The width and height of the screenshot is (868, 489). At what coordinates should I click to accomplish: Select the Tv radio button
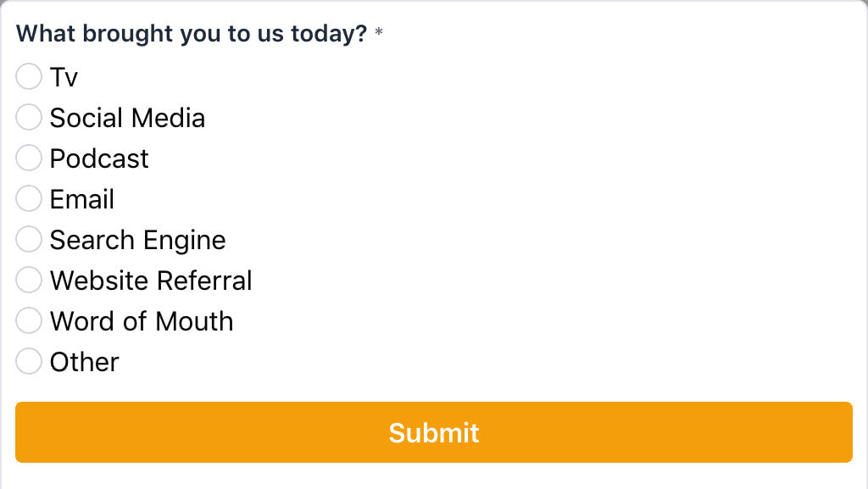29,77
